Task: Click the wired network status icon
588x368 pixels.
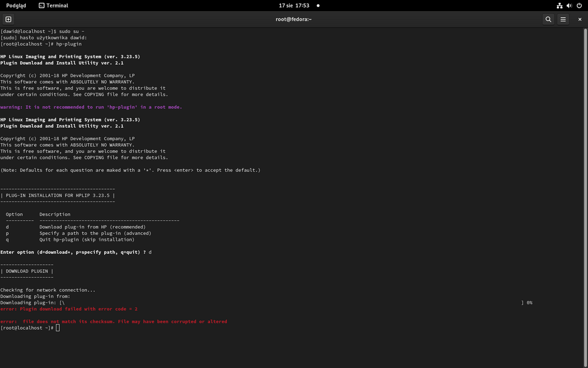Action: click(x=559, y=5)
